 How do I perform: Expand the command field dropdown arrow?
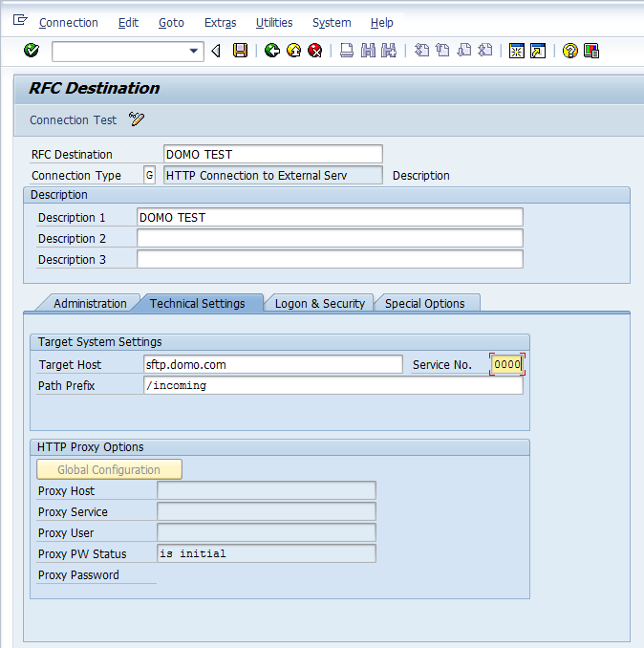click(195, 51)
